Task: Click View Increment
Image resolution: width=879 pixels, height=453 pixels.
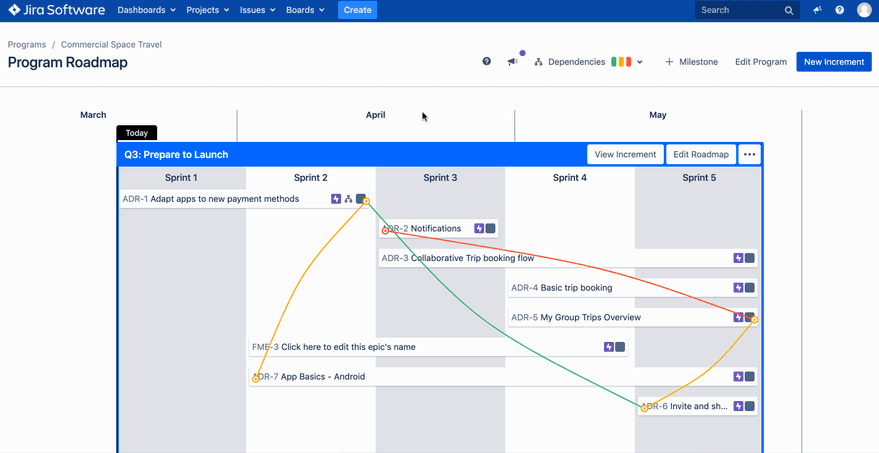Action: coord(625,154)
